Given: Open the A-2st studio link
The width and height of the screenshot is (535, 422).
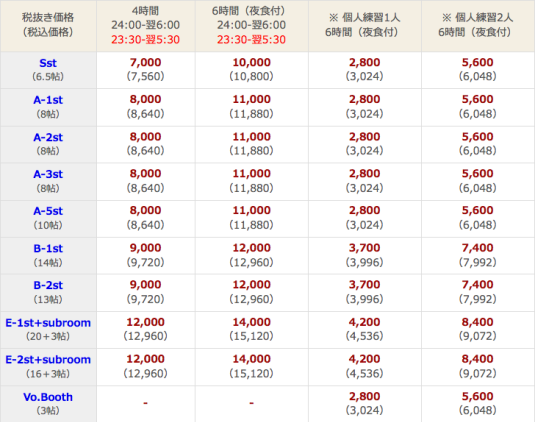Looking at the screenshot, I should point(48,137).
